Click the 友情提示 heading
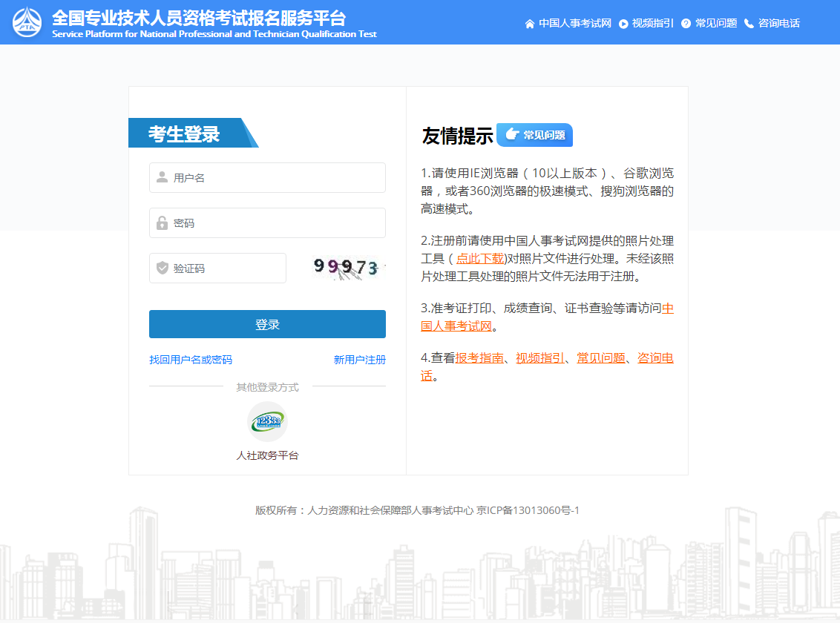Screen dimensions: 840x623 coord(457,136)
